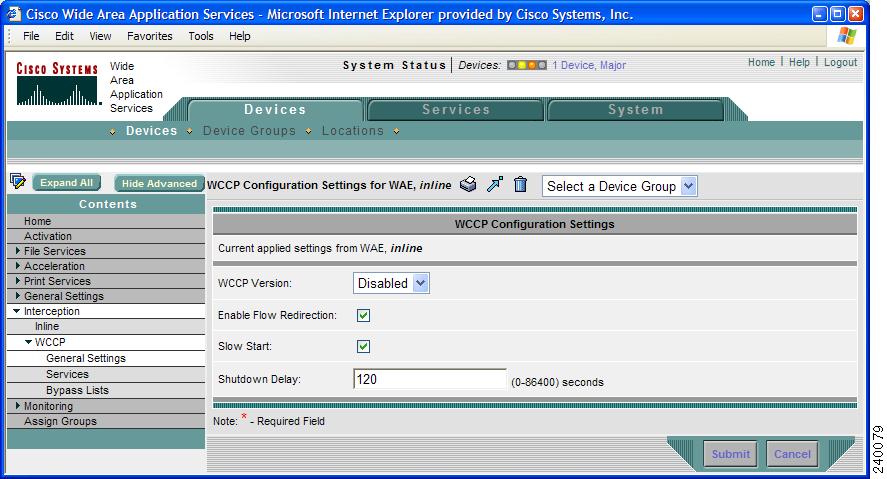This screenshot has height=479, width=887.
Task: Expand the General Settings top-level node
Action: point(18,296)
